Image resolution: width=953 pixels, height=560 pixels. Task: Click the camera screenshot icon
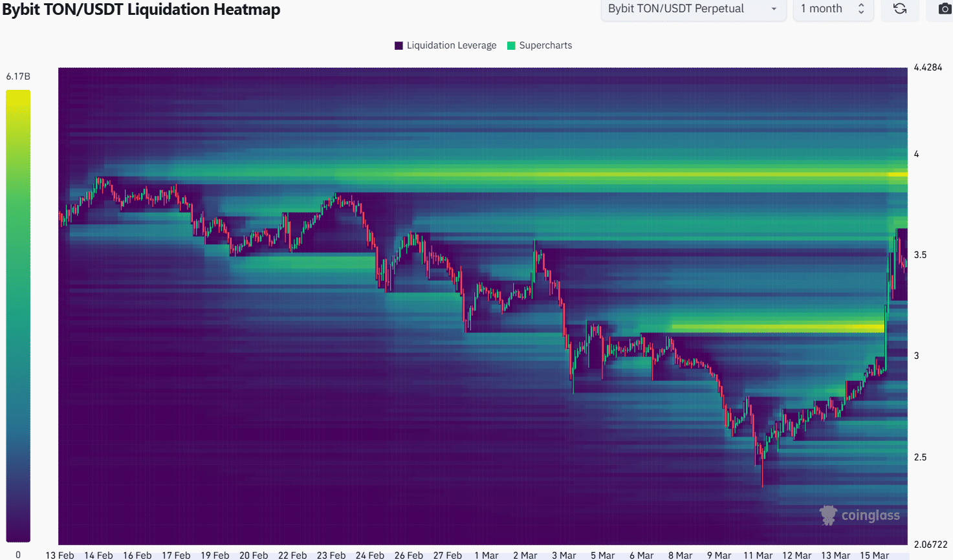(945, 9)
